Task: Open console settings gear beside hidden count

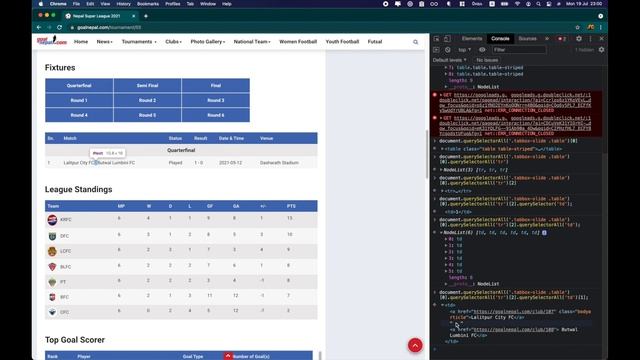Action: pyautogui.click(x=601, y=50)
